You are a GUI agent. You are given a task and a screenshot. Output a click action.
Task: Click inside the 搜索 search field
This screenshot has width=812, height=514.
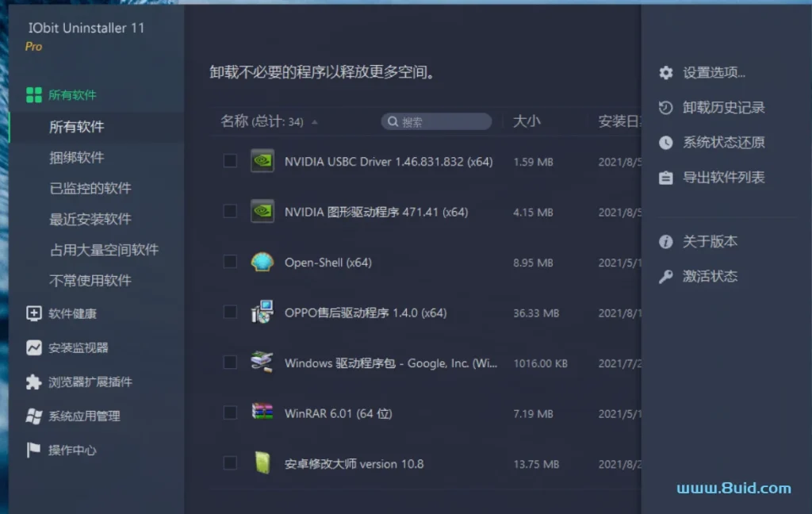click(x=435, y=121)
